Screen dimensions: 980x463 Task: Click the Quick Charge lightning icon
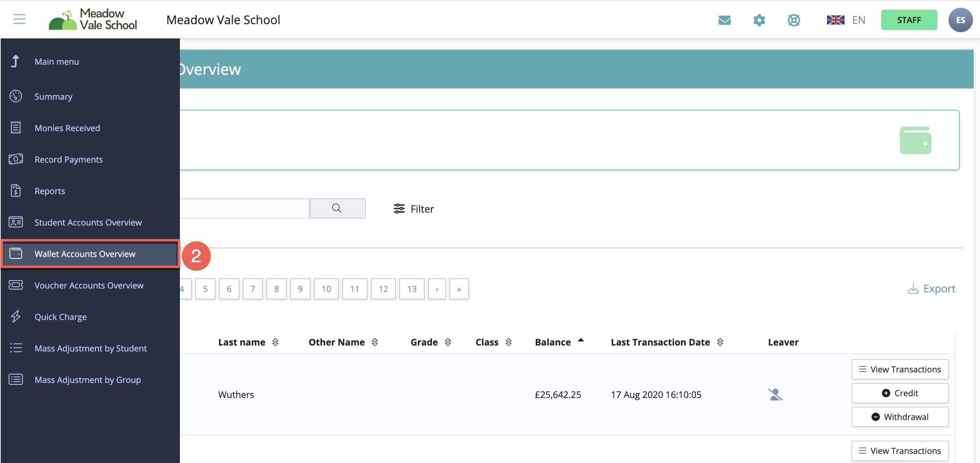tap(16, 316)
